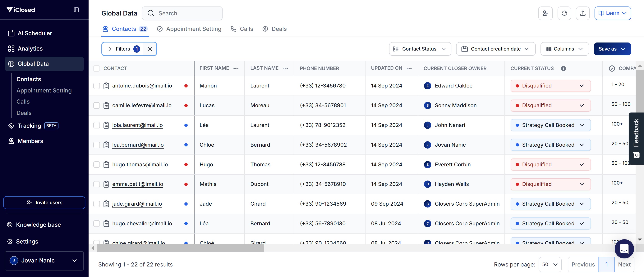Clear the active filter with X

click(150, 49)
